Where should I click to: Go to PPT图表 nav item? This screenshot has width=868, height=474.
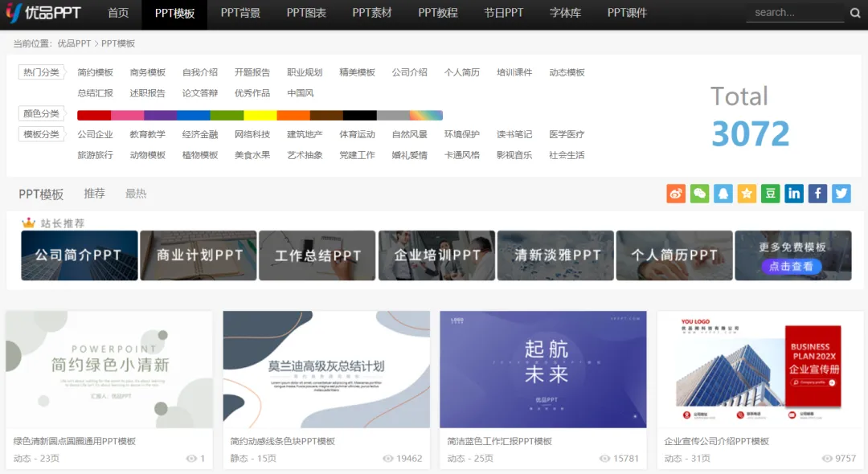[x=306, y=13]
